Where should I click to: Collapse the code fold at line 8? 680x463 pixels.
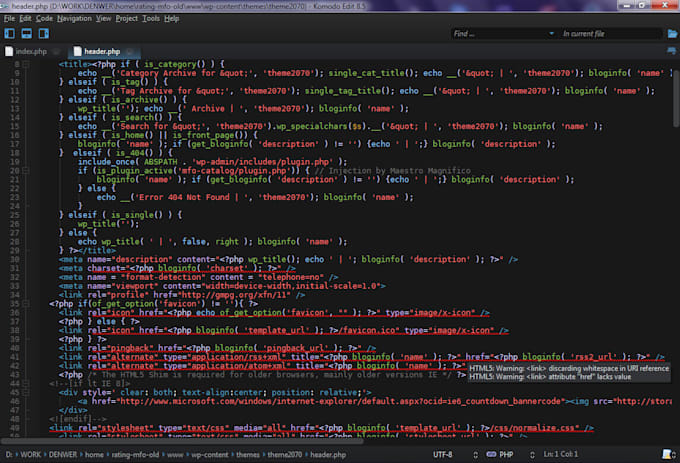[27, 63]
